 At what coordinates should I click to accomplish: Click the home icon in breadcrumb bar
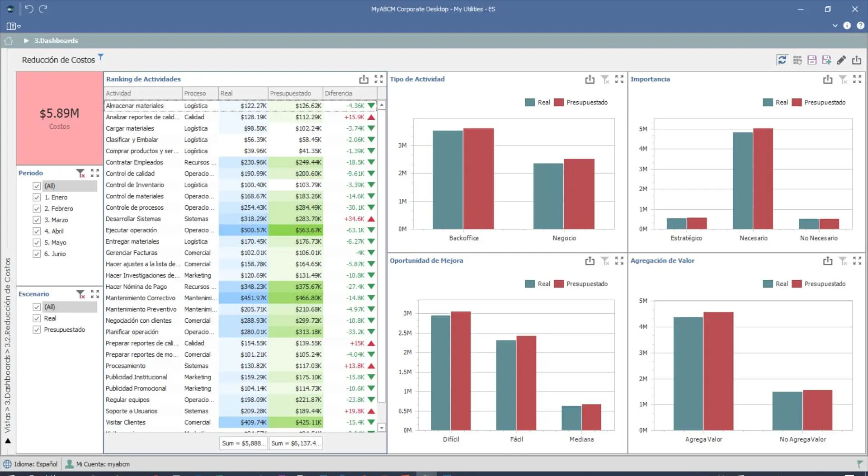pos(9,41)
